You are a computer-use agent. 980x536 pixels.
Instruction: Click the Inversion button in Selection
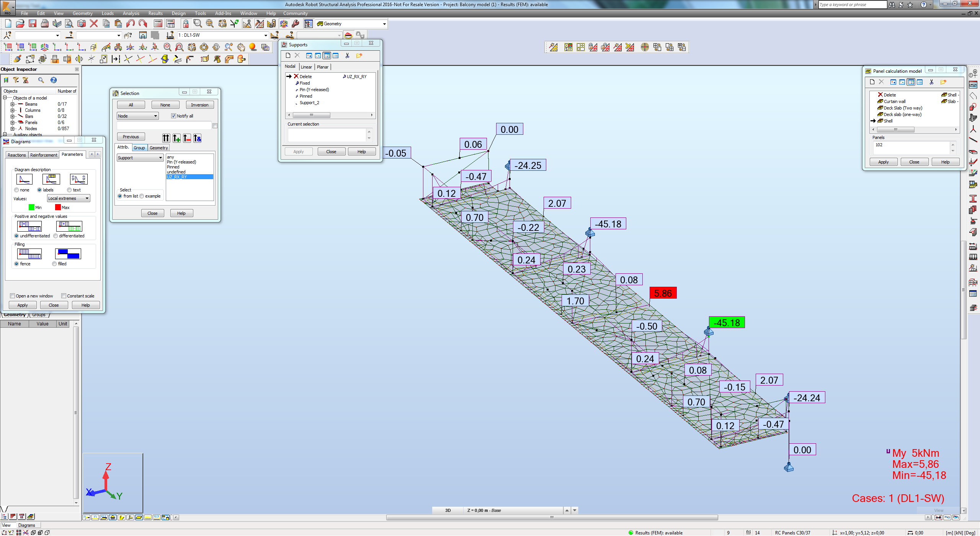point(200,105)
